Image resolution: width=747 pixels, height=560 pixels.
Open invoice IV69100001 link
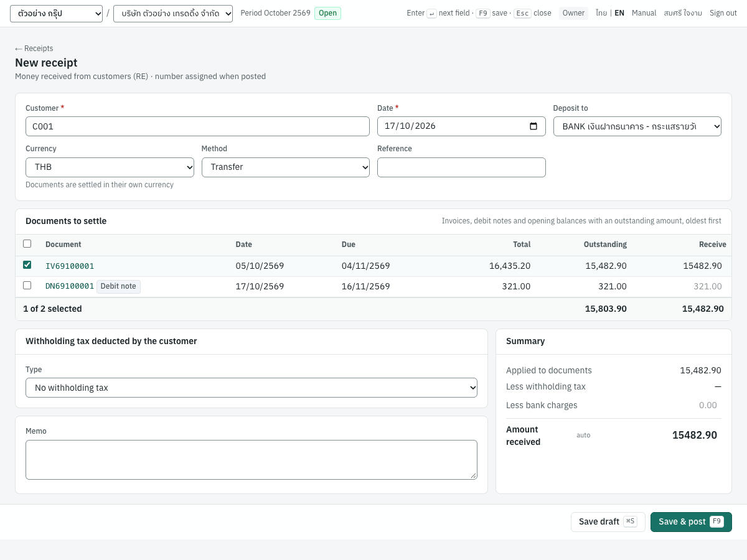click(70, 266)
